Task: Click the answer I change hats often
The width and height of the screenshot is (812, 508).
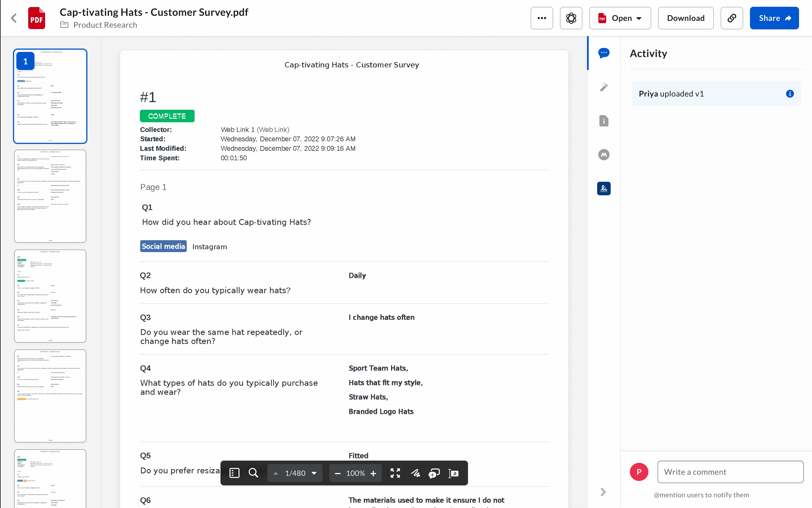Action: (381, 317)
